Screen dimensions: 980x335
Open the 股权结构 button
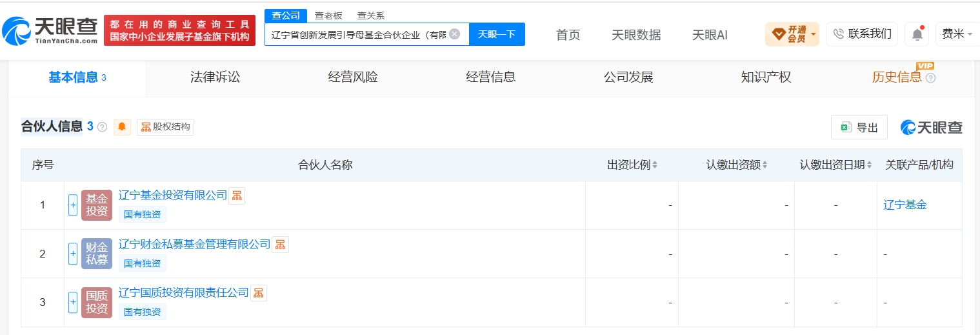(166, 127)
